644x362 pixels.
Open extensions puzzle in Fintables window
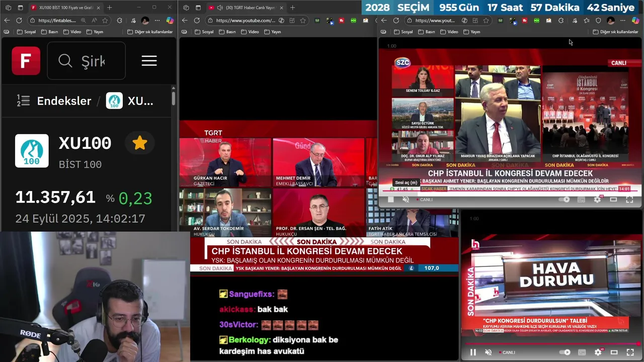click(x=119, y=20)
